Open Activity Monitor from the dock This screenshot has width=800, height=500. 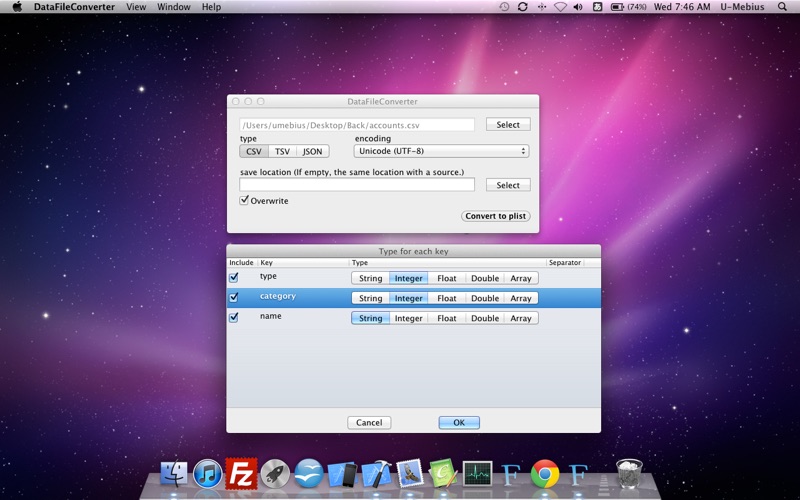click(x=477, y=473)
